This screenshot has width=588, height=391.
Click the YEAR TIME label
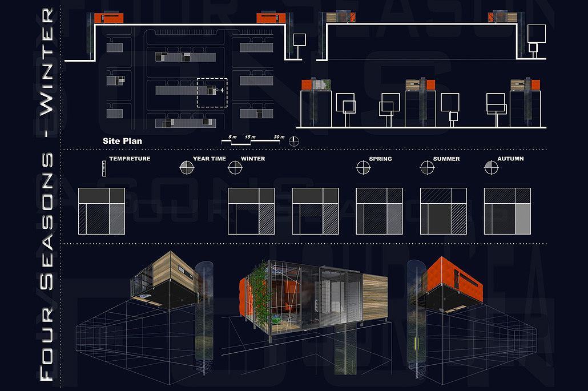tap(210, 159)
